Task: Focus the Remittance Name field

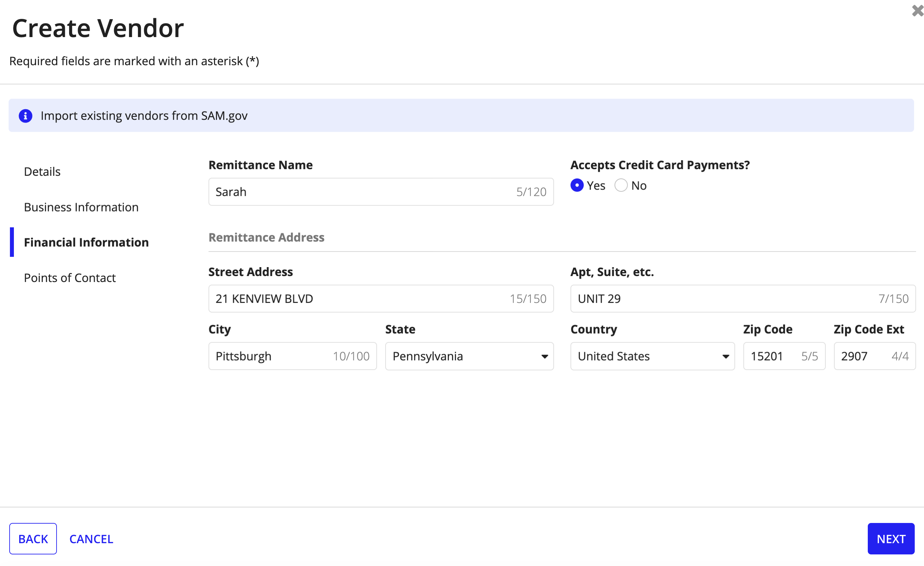Action: (x=381, y=192)
